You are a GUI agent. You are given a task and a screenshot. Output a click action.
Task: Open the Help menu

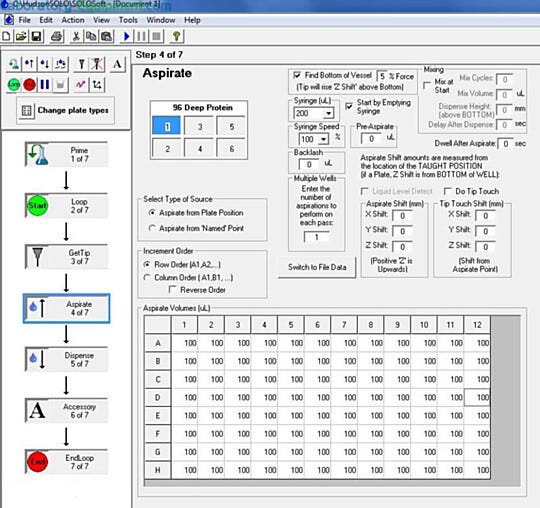tap(192, 20)
